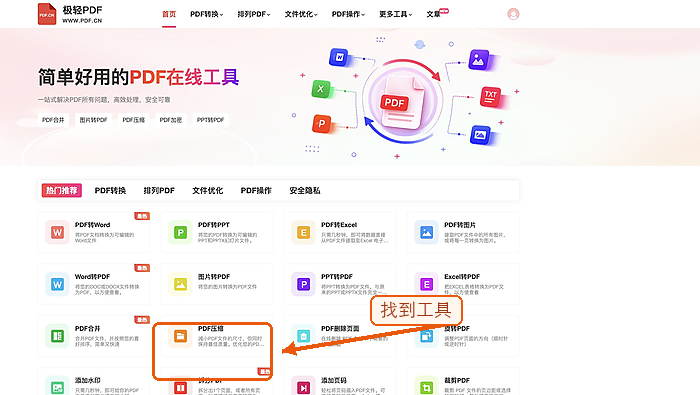Click the PDF合并 quick link in banner
The image size is (700, 395).
pos(53,120)
